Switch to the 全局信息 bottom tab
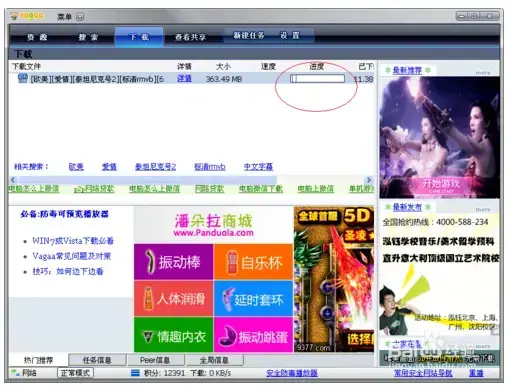 coord(214,360)
